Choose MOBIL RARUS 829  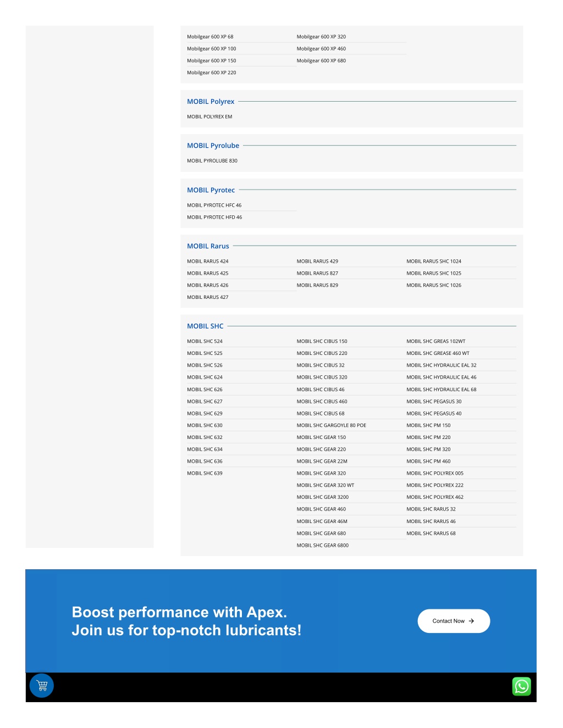317,286
